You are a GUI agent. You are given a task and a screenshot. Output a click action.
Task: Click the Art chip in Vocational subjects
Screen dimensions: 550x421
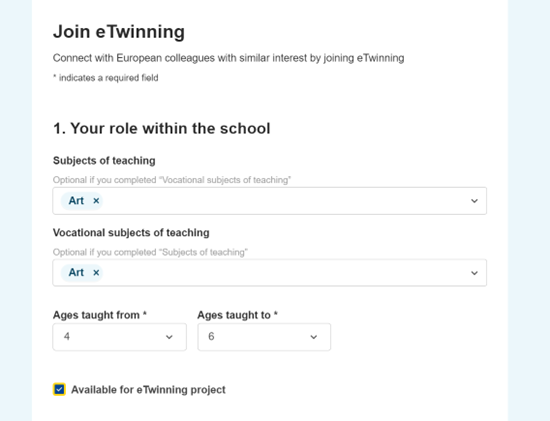[81, 273]
